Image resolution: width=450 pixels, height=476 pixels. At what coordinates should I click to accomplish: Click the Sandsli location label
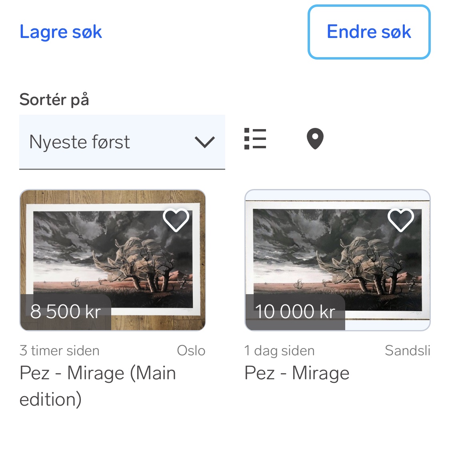coord(407,351)
